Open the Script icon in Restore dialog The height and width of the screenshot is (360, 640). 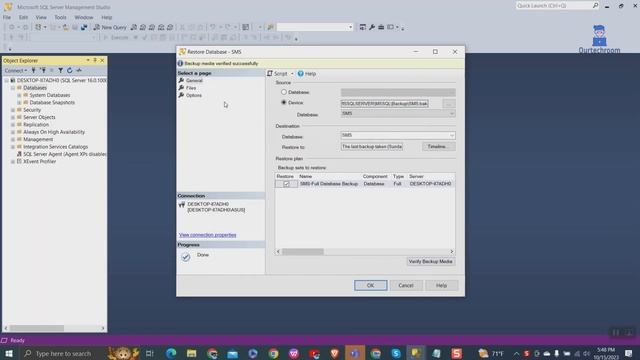point(270,73)
